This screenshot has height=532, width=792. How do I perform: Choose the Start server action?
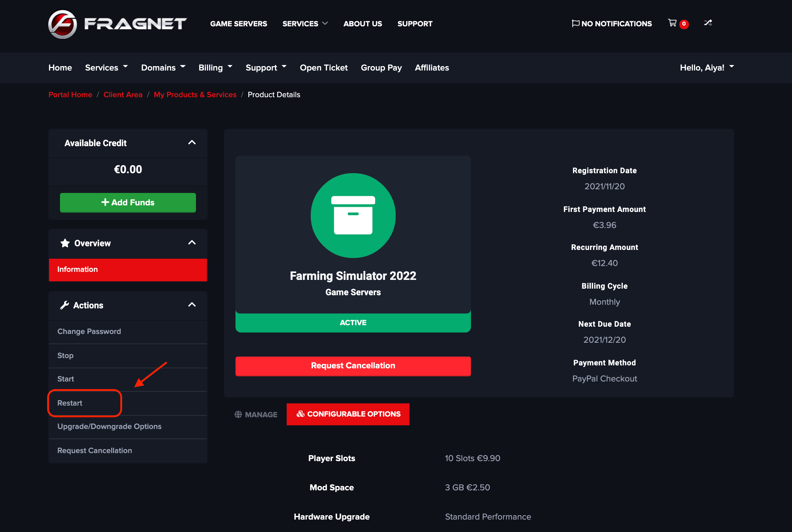click(128, 379)
